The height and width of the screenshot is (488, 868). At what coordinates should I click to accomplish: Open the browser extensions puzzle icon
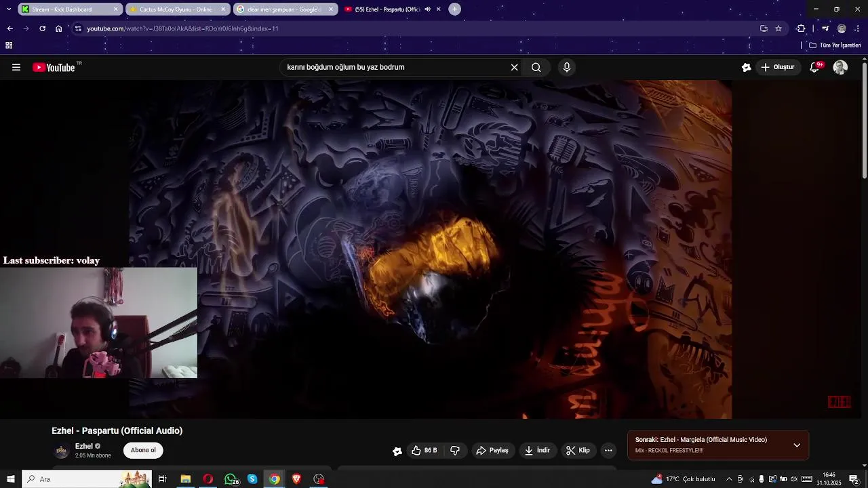pyautogui.click(x=802, y=28)
